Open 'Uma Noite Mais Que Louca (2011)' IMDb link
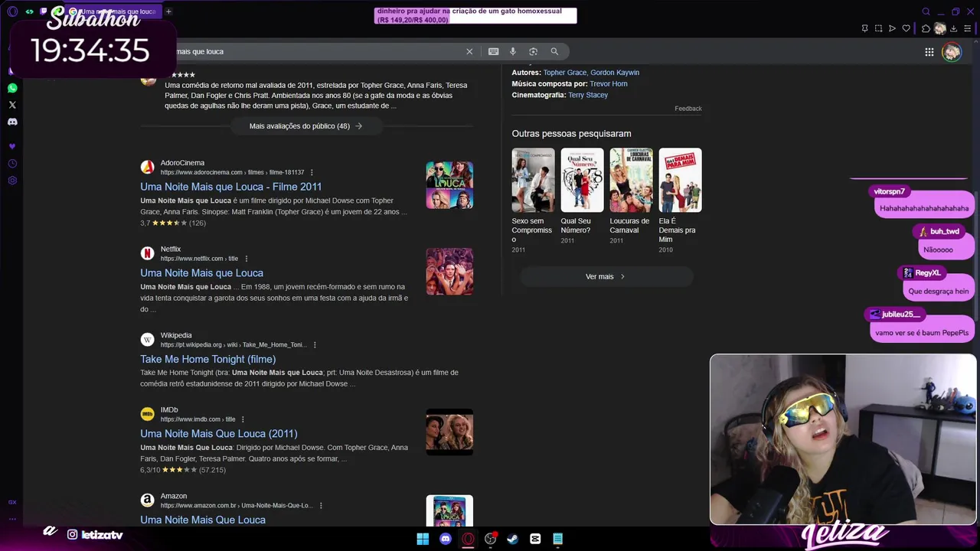The width and height of the screenshot is (980, 551). click(x=218, y=434)
